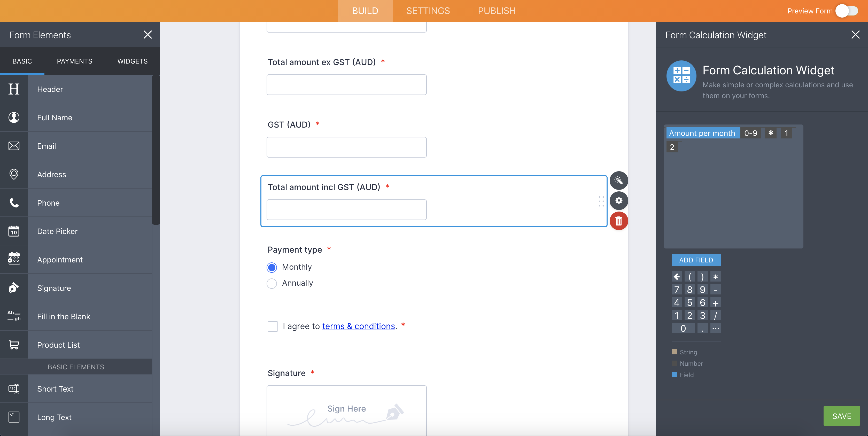Select the Annually payment option
The image size is (868, 436).
pos(271,283)
